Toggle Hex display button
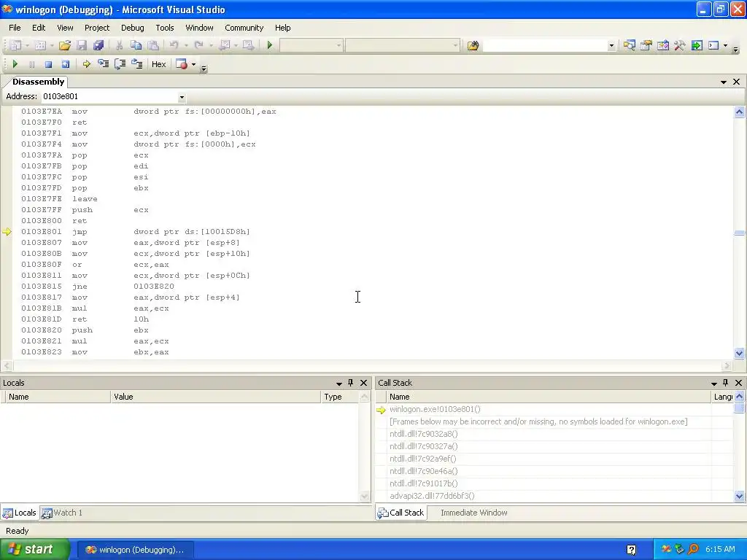 tap(158, 64)
